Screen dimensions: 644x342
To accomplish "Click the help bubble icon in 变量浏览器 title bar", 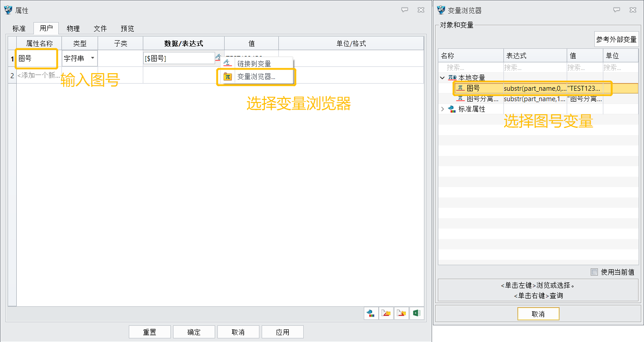I will click(x=616, y=10).
